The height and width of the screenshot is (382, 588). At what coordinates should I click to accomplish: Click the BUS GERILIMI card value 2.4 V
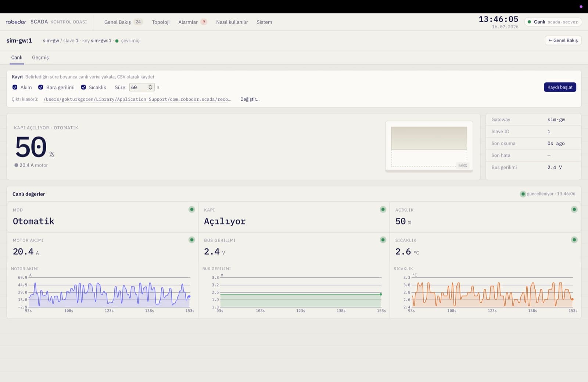(x=214, y=252)
